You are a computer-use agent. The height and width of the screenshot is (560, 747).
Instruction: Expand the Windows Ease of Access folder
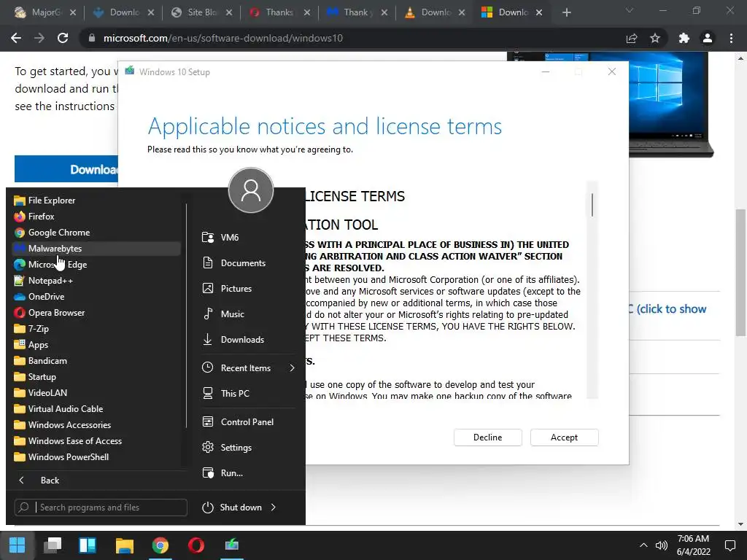[x=96, y=441]
